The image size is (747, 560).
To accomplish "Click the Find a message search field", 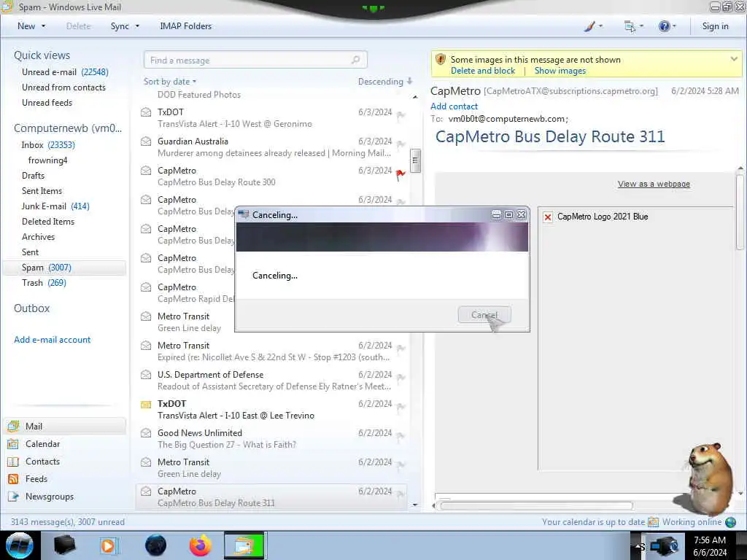I will click(x=255, y=60).
